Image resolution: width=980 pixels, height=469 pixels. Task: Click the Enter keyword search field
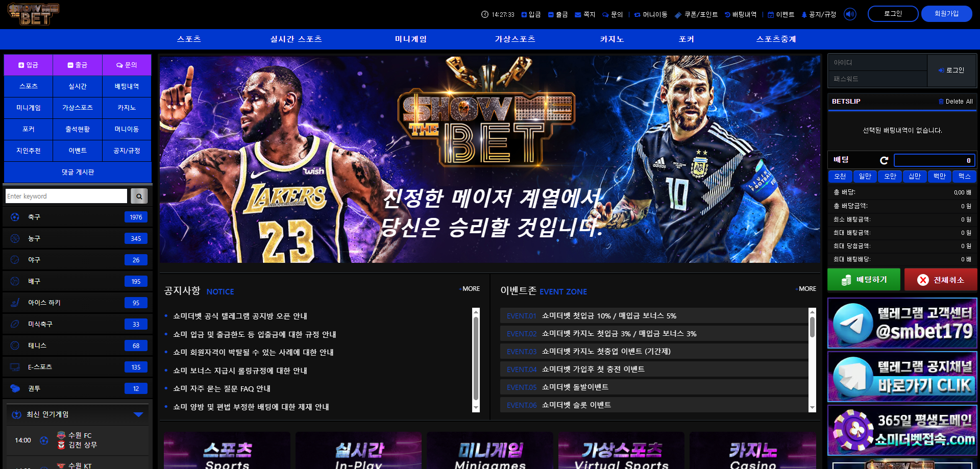coord(66,196)
